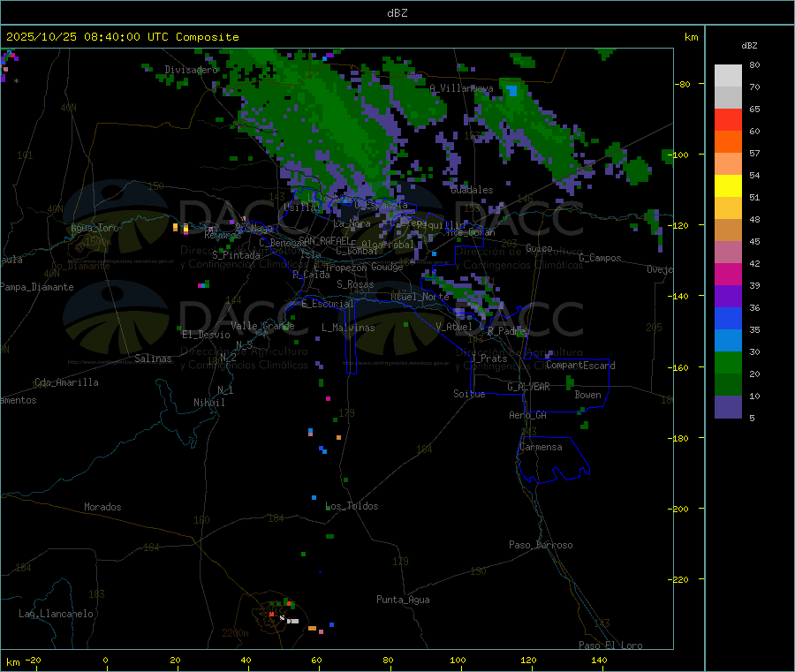
Task: Select the 'S_Pintada' map label
Action: 236,255
